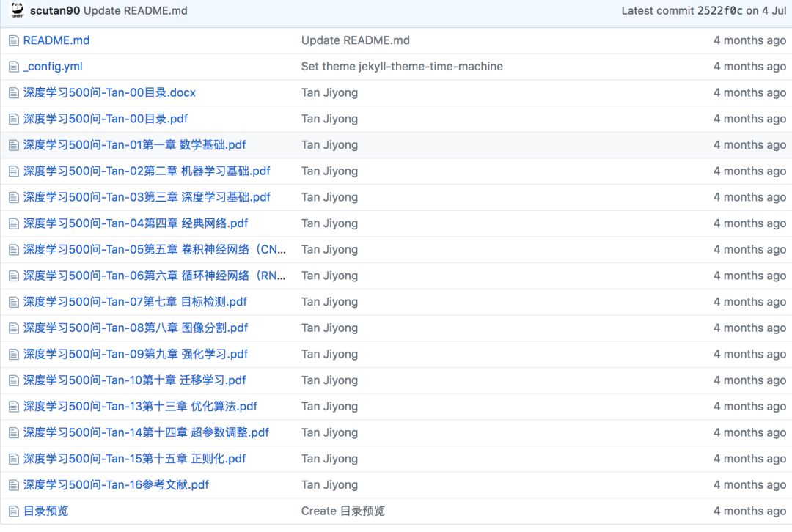Open 13第十三章 优化算法.pdf file
Viewport: 792px width, 532px height.
(140, 407)
